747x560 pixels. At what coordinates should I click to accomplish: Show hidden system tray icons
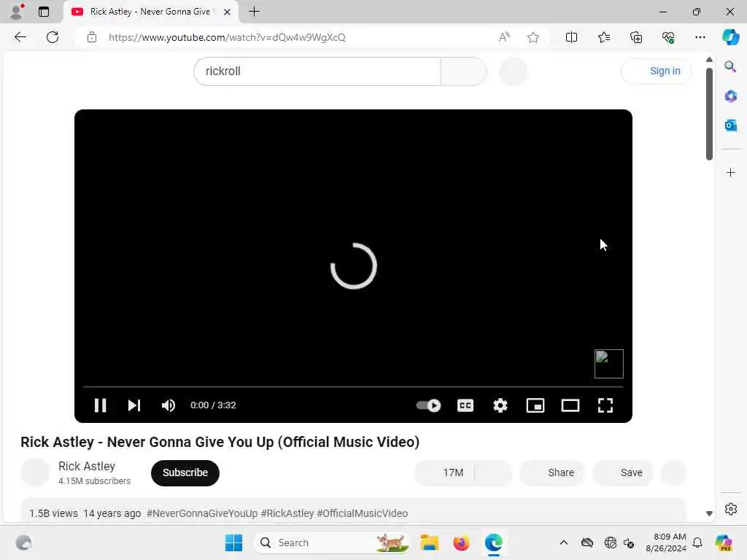click(x=564, y=542)
